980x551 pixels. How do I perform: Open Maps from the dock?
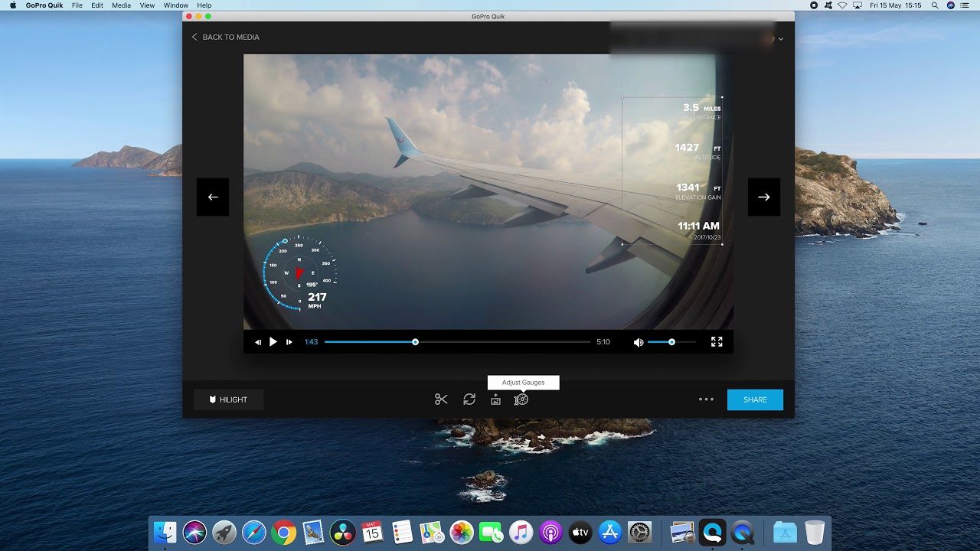432,532
